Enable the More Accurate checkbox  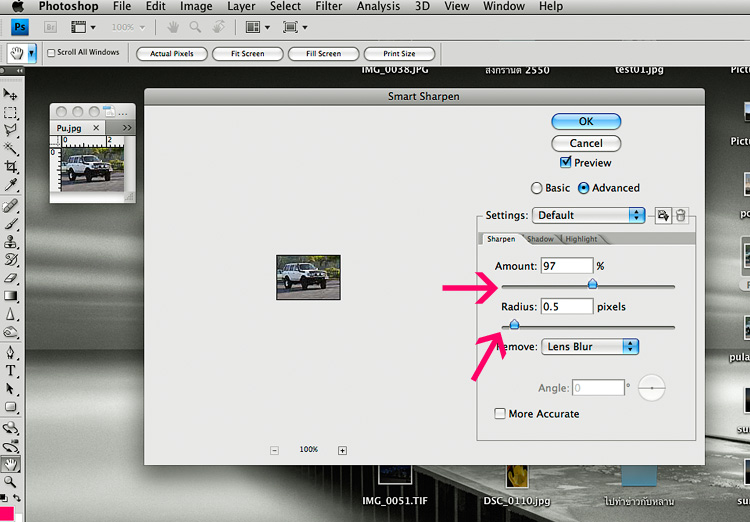pos(500,414)
